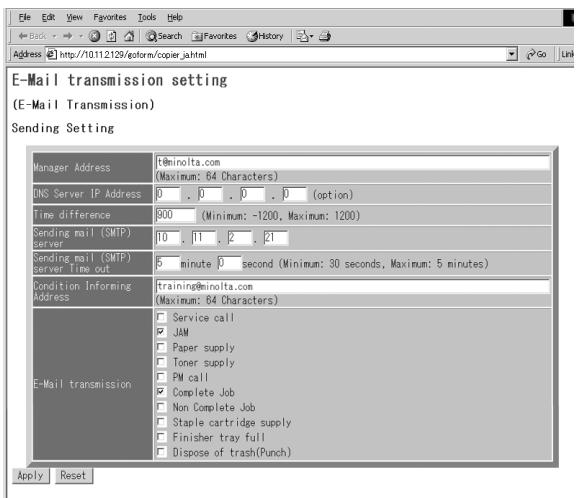Open the Links toolbar label
This screenshot has height=498, width=579.
pyautogui.click(x=568, y=55)
